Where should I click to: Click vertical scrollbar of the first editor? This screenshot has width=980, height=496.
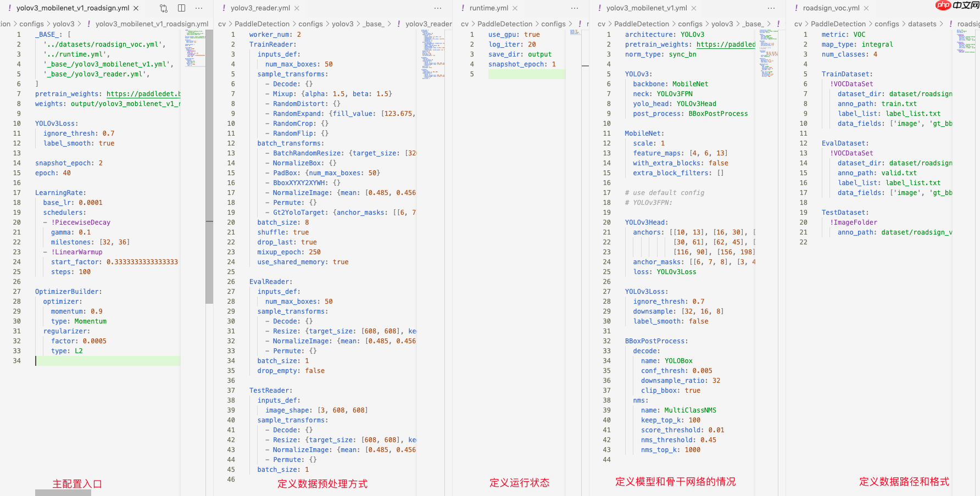[209, 165]
